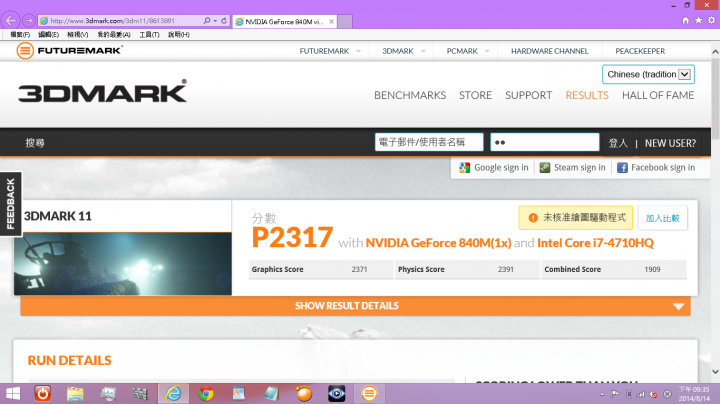Click the Futuremark orange logo icon
This screenshot has width=720, height=404.
click(x=25, y=50)
